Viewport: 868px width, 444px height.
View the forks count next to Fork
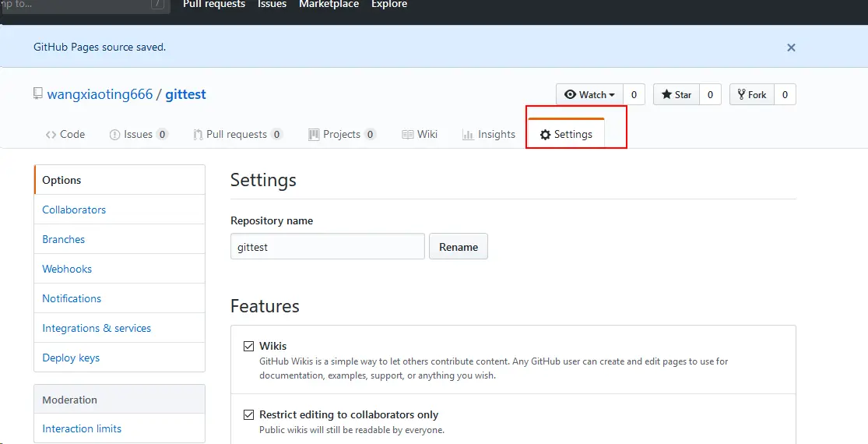[785, 95]
